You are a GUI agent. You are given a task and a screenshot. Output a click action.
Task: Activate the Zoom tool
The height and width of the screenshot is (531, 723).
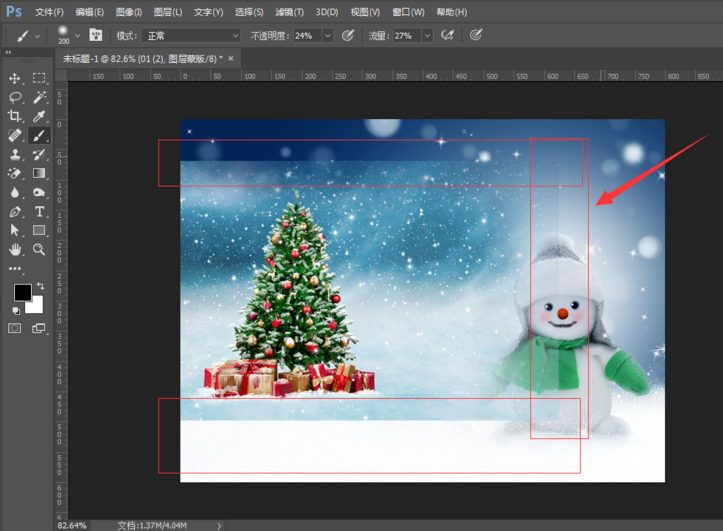[39, 249]
